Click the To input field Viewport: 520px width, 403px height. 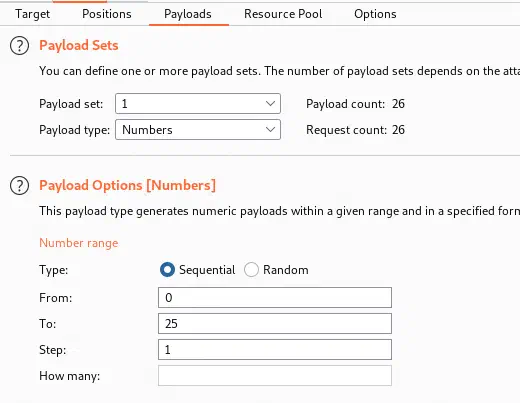tap(275, 324)
